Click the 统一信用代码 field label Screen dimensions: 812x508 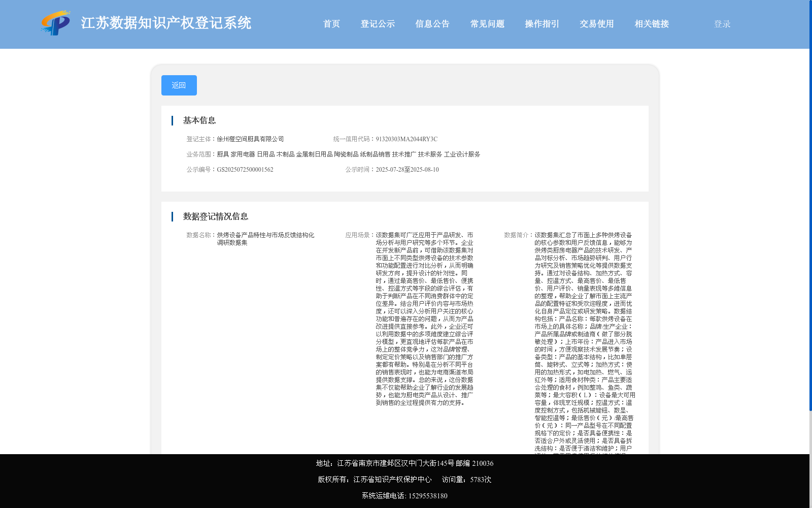pos(354,139)
